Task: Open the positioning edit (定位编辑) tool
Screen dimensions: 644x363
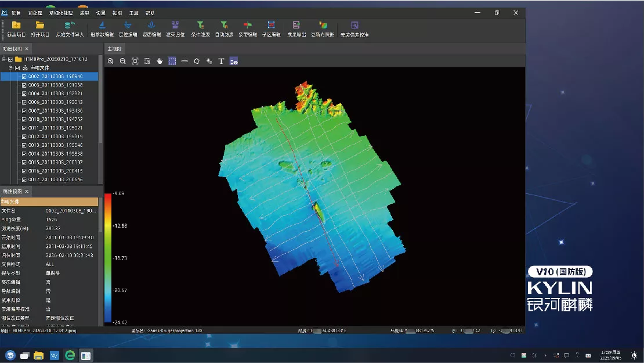Action: pos(128,26)
